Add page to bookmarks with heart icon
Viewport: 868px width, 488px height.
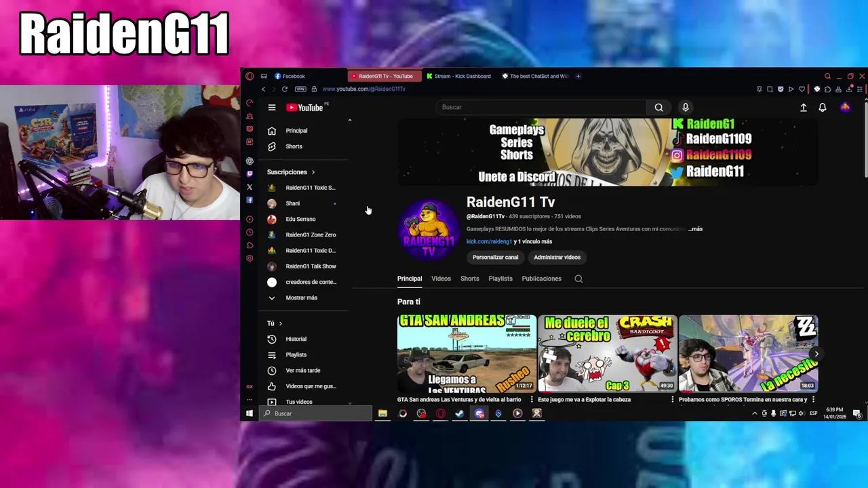(x=802, y=89)
